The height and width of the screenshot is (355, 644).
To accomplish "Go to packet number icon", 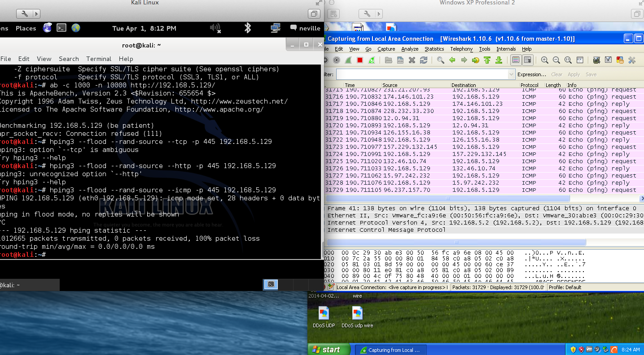I will (476, 60).
